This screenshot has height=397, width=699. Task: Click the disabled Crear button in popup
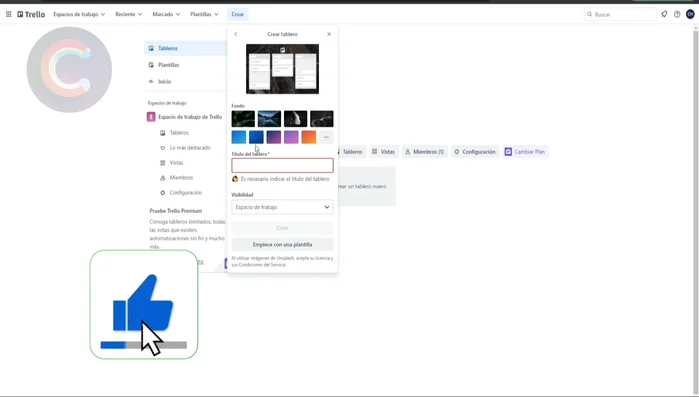[282, 228]
